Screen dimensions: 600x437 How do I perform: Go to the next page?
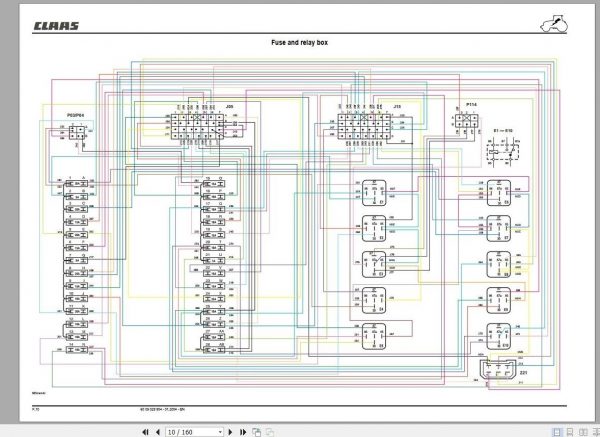(x=230, y=432)
